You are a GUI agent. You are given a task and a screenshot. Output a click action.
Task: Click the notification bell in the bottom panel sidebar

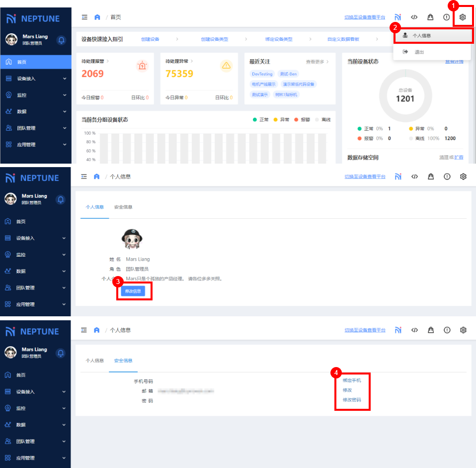tap(61, 353)
